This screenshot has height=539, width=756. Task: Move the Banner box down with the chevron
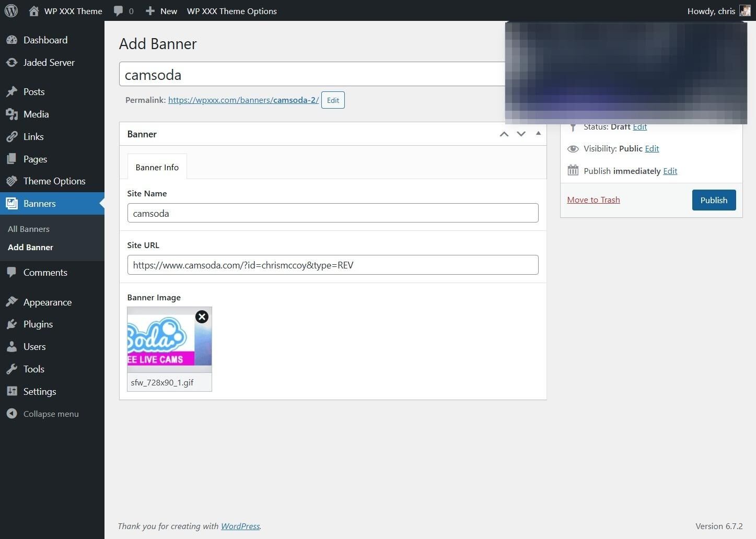pyautogui.click(x=521, y=134)
